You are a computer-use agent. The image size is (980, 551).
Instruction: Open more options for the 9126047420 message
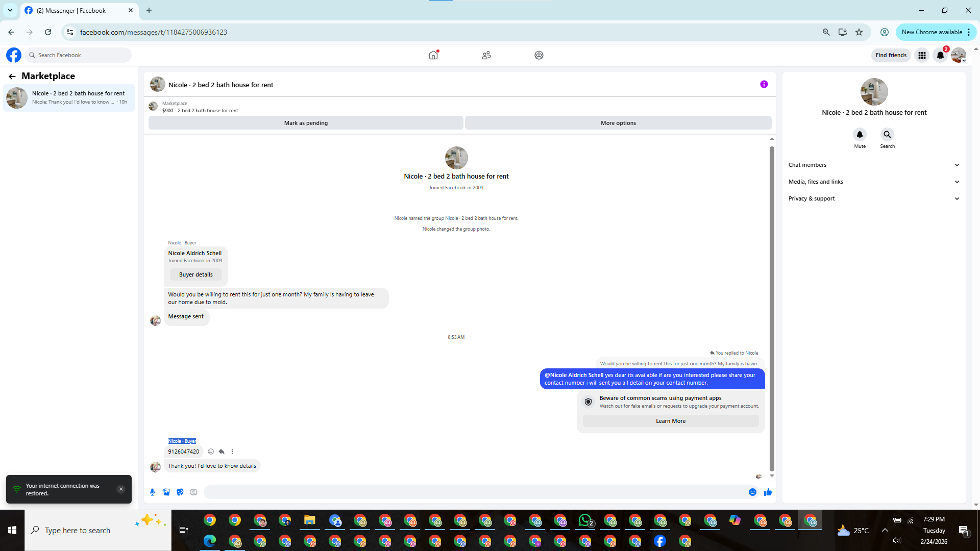point(232,452)
